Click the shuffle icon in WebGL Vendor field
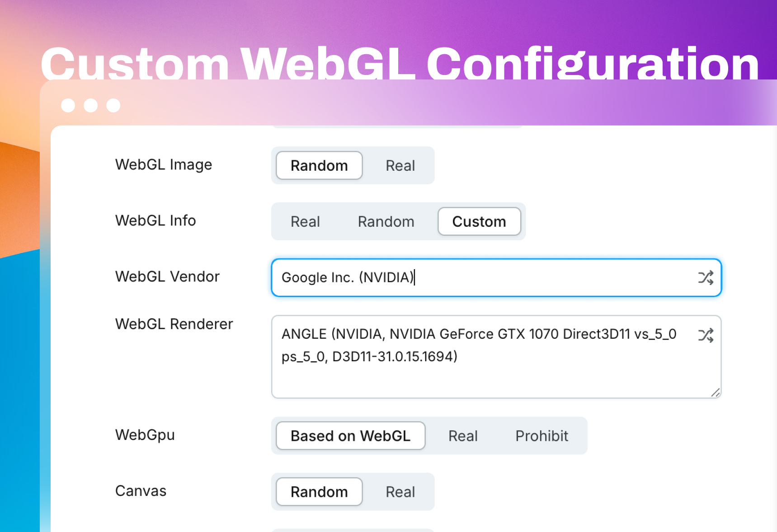 click(x=705, y=278)
